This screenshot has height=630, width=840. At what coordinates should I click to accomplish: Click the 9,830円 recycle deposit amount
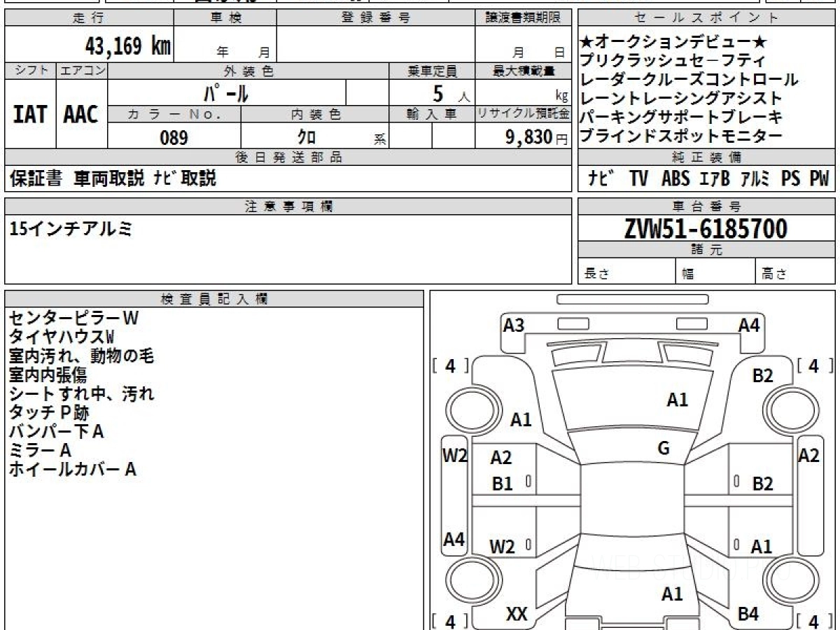tap(537, 138)
